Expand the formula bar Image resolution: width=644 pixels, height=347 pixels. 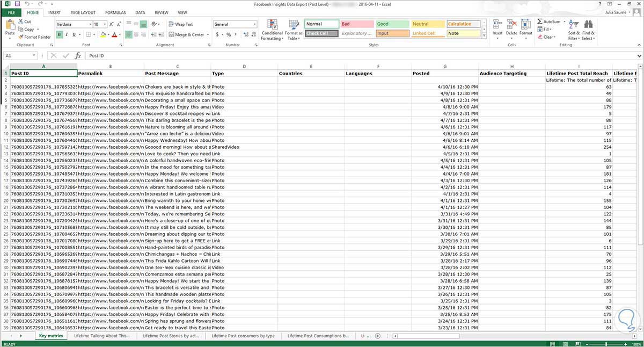[x=640, y=55]
